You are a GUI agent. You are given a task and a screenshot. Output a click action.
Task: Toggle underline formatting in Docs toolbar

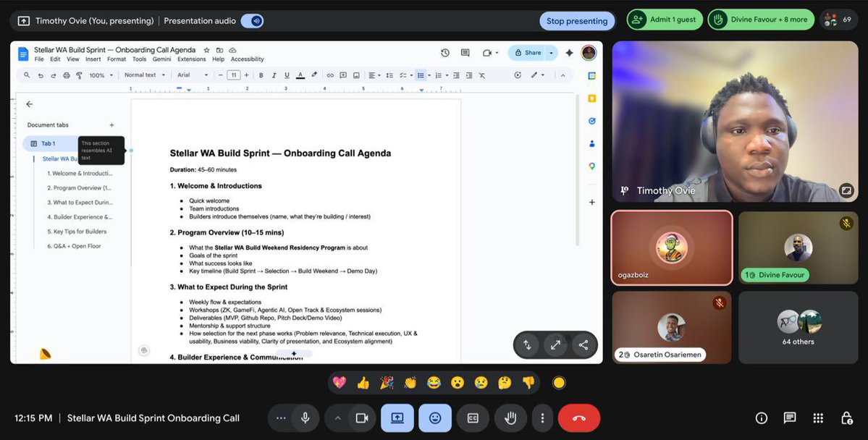(287, 75)
